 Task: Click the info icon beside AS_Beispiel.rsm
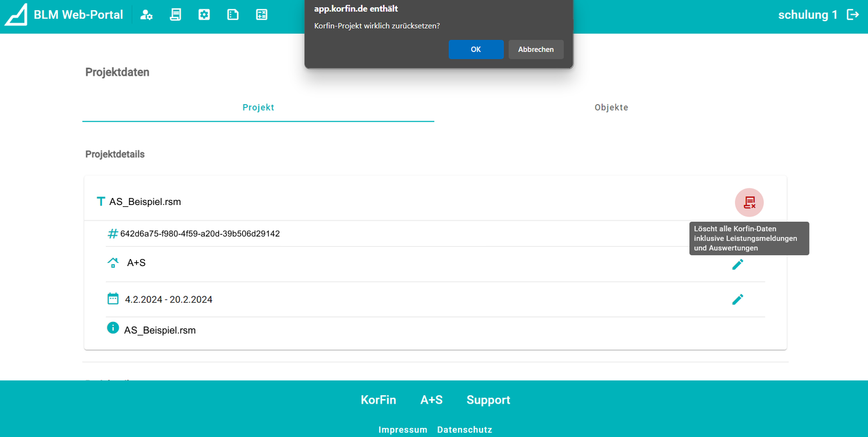pos(113,328)
